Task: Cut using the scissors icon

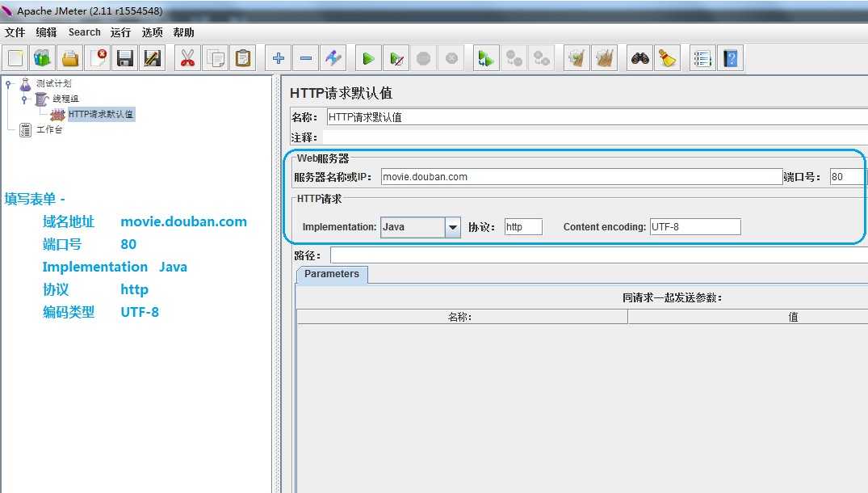Action: (x=187, y=58)
